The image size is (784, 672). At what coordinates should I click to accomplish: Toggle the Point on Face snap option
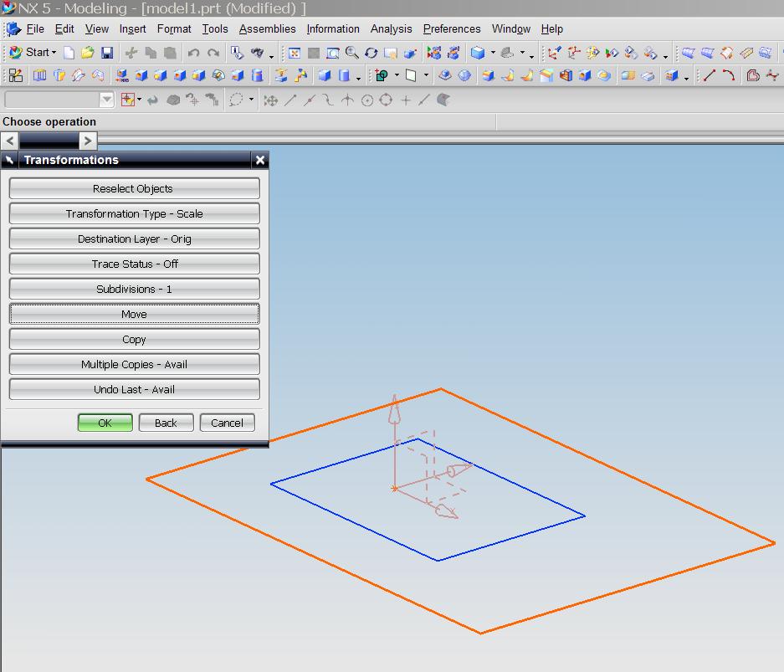tap(443, 100)
